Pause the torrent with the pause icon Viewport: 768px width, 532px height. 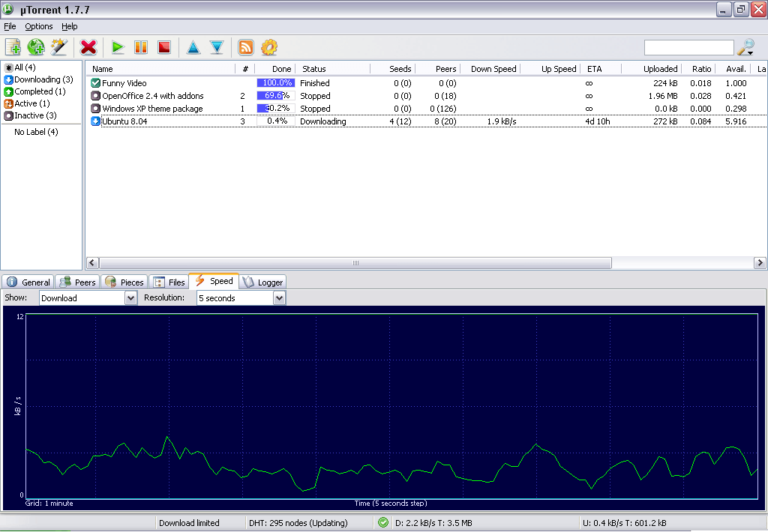140,46
